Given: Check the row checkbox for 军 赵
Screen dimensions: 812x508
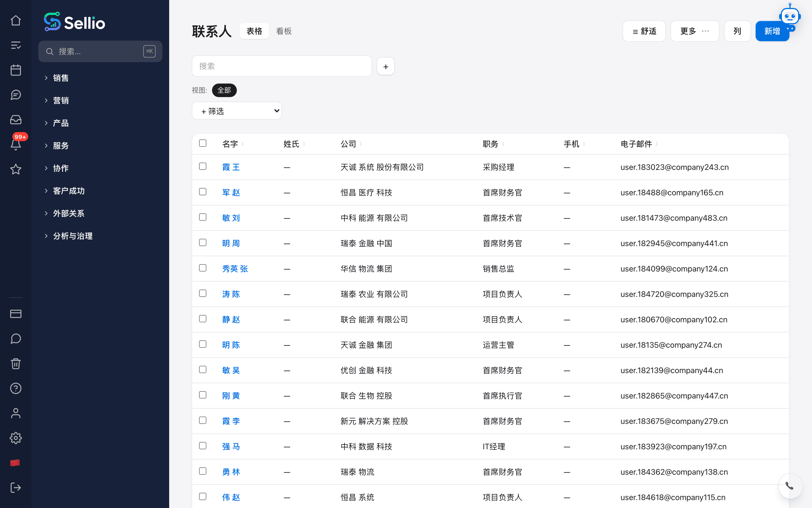Looking at the screenshot, I should [203, 192].
